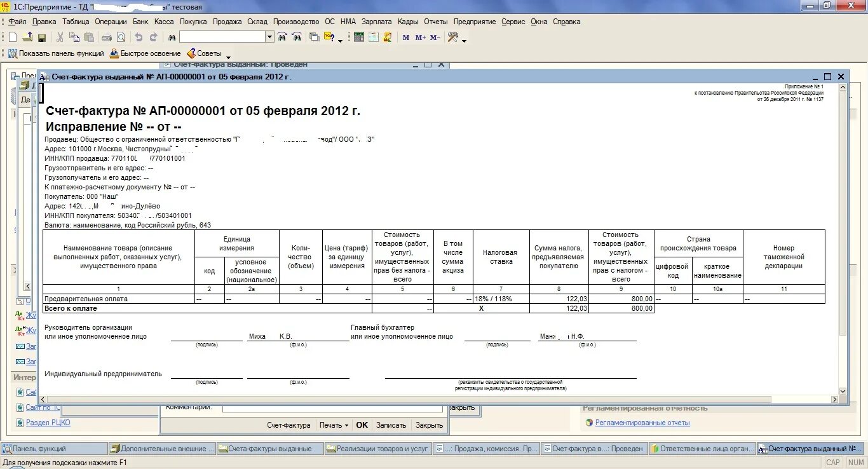
Task: Click the Исправление № -- от -- heading
Action: (114, 126)
